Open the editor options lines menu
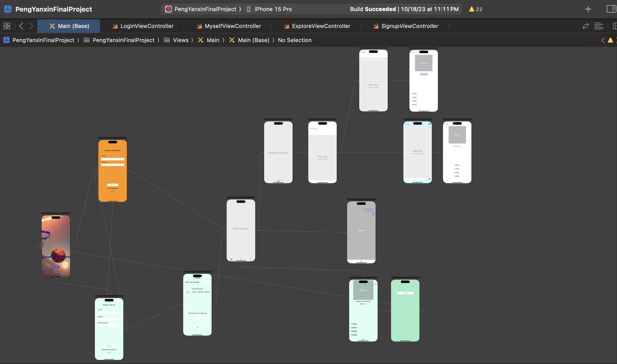This screenshot has height=364, width=617. [599, 26]
